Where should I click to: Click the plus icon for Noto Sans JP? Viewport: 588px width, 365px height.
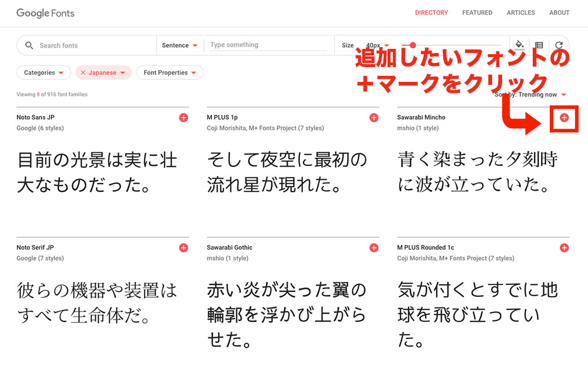[x=183, y=117]
